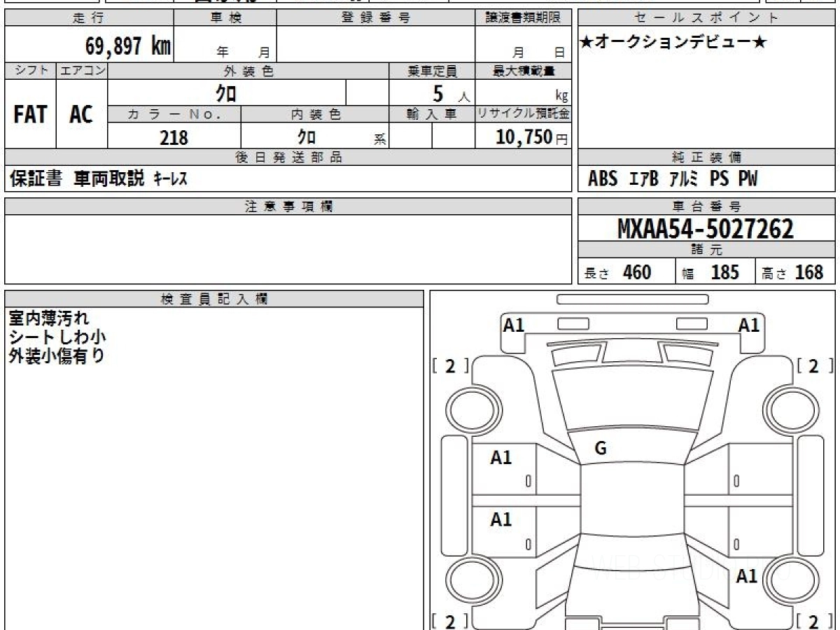This screenshot has height=630, width=840.
Task: Click the 69,897 km mileage value
Action: pos(128,46)
